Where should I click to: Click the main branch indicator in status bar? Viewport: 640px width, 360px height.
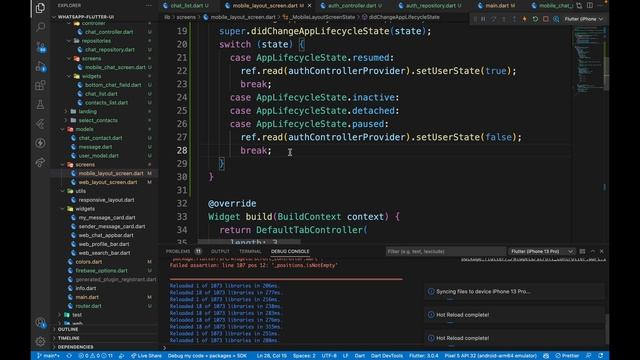click(x=49, y=356)
